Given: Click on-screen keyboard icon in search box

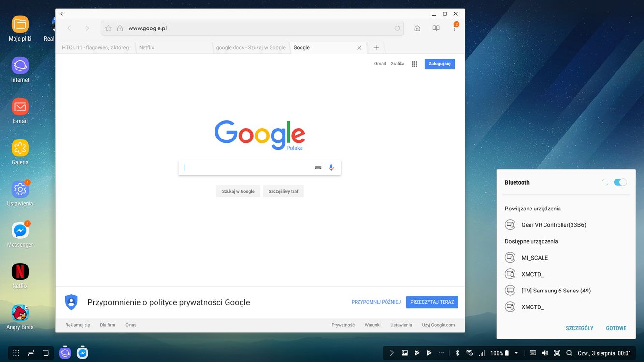Looking at the screenshot, I should coord(318,167).
